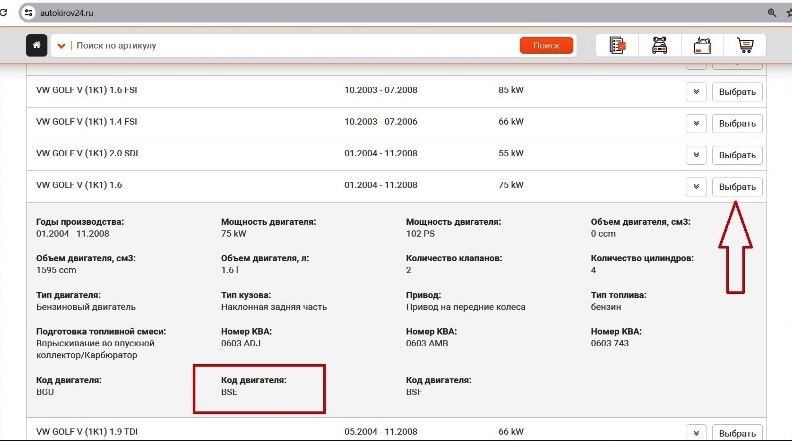Click the Бензиновый двигатель engine type value

(x=86, y=307)
